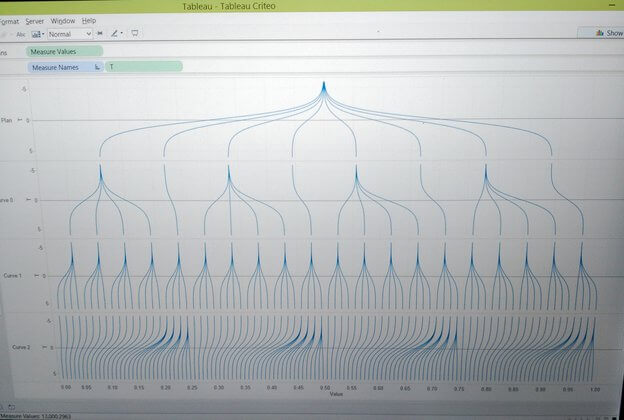Click the Plan axis label
624x420 pixels.
pyautogui.click(x=6, y=120)
